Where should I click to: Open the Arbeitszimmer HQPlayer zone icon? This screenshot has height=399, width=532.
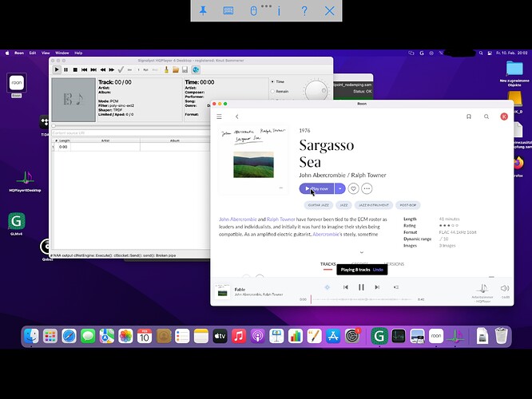482,289
